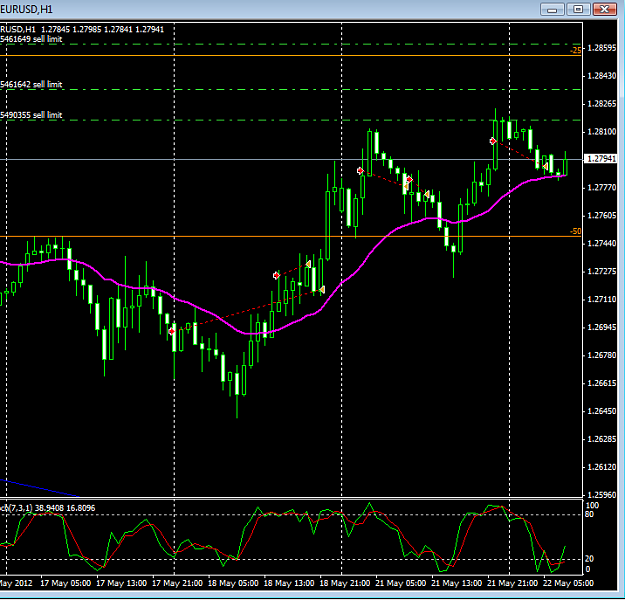
Task: Select the orange trade exit arrow near 1.27170
Action: coord(322,289)
